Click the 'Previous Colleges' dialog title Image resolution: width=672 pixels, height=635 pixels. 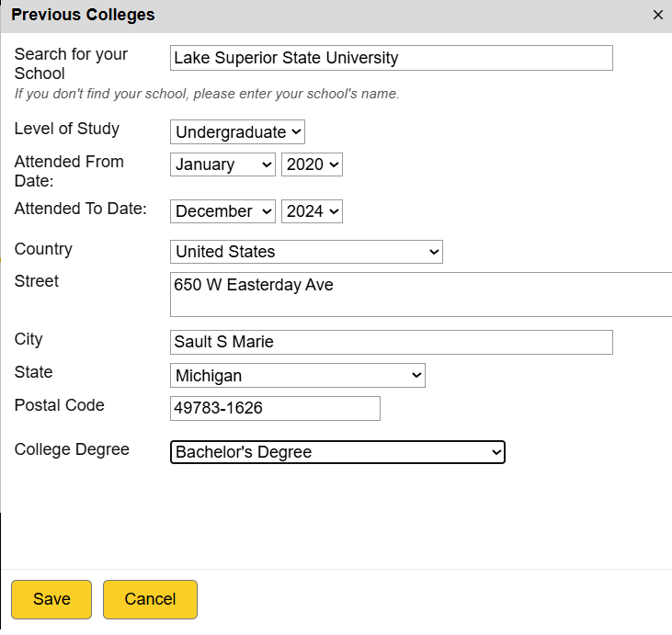(x=83, y=15)
